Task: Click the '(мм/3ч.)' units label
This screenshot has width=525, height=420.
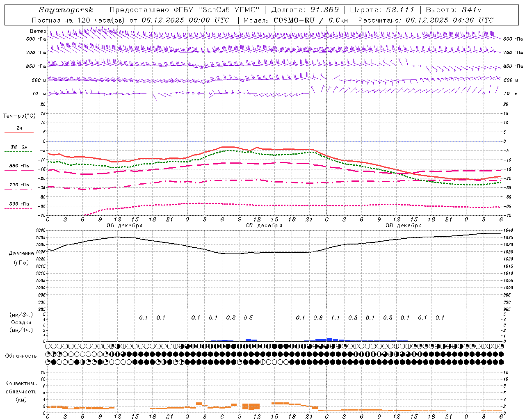Action: pos(21,315)
